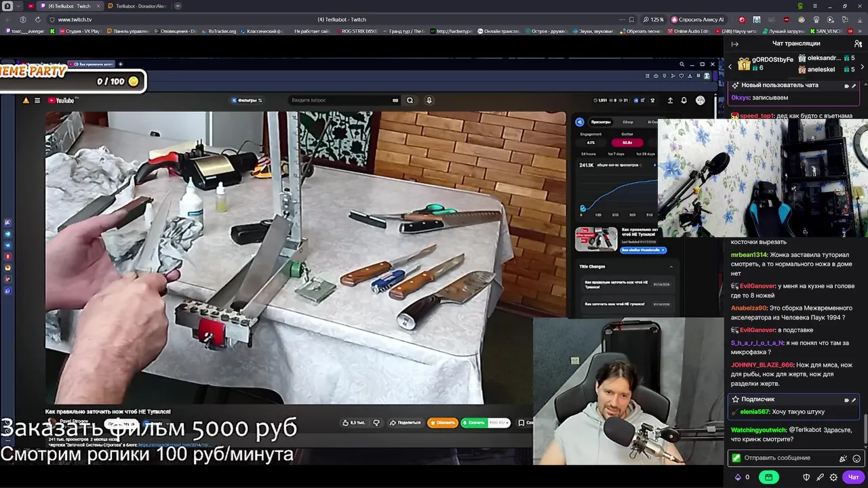Open a new browser tab
The height and width of the screenshot is (488, 868).
click(178, 6)
